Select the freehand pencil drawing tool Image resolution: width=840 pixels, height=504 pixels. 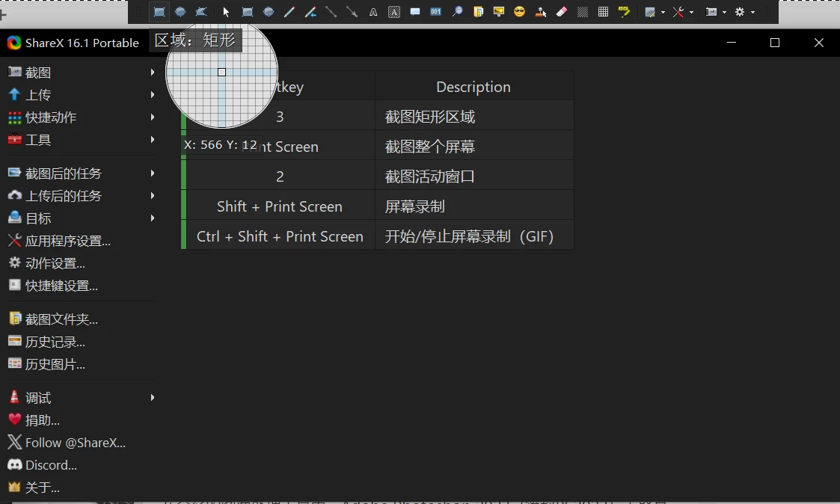(x=289, y=12)
